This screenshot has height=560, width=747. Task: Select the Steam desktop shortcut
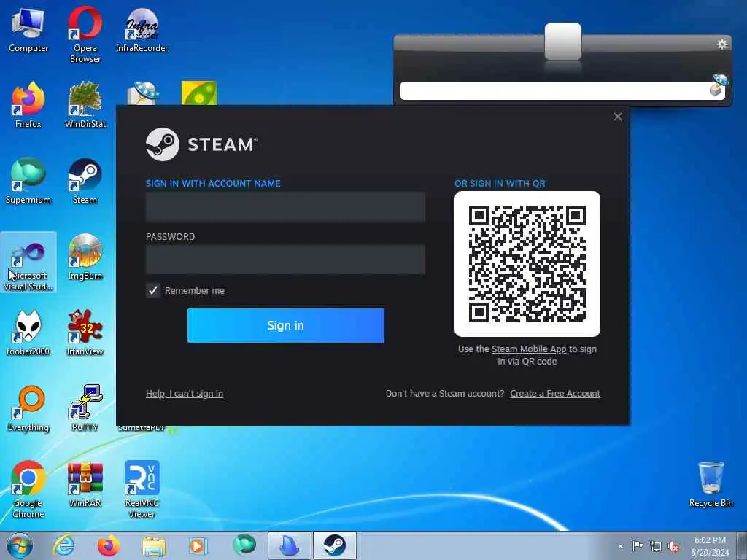pyautogui.click(x=85, y=182)
